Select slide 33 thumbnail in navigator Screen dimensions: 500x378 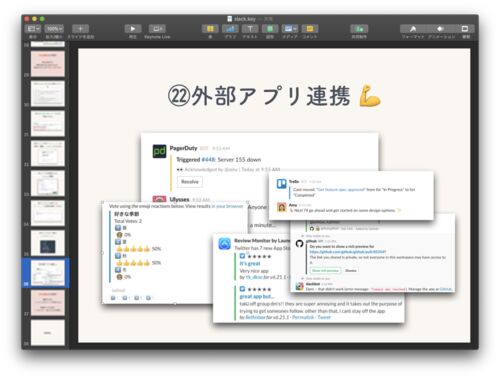point(48,183)
